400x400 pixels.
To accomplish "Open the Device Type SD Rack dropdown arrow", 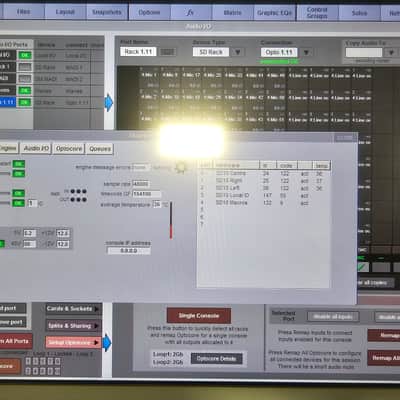I will point(238,52).
